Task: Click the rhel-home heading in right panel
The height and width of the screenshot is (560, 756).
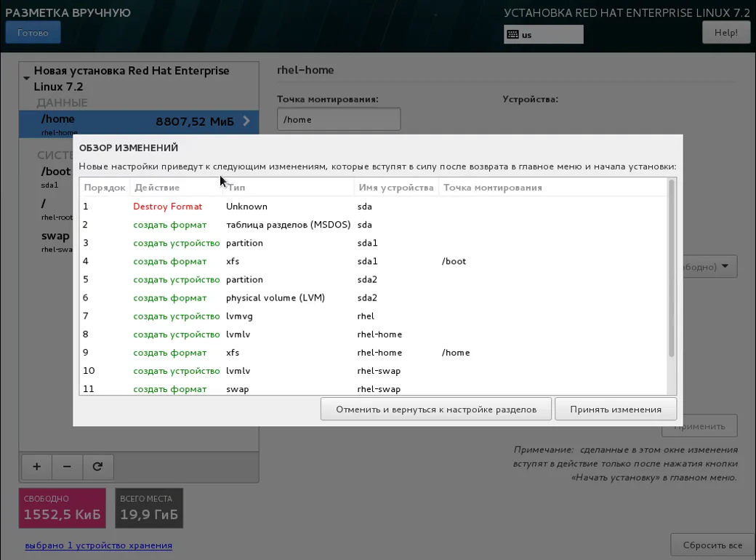Action: click(305, 70)
